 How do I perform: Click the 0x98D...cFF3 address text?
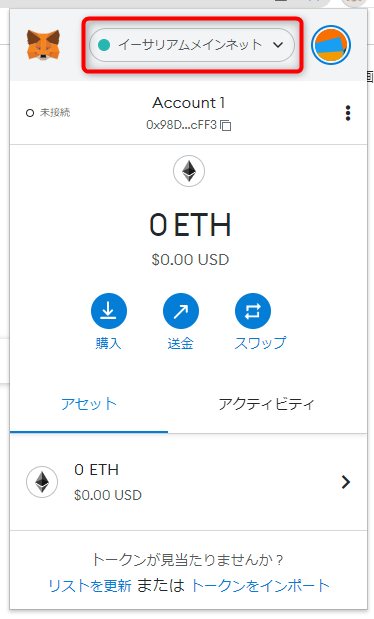(x=181, y=125)
